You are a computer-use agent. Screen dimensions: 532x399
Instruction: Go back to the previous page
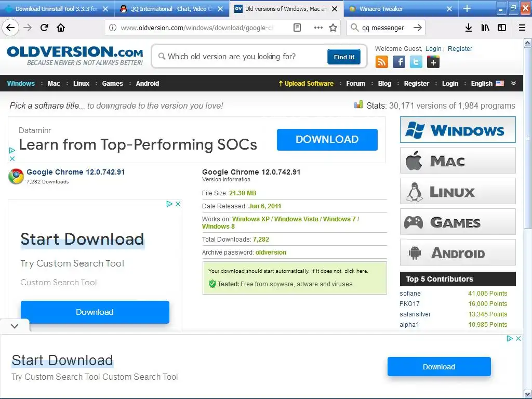tap(10, 28)
